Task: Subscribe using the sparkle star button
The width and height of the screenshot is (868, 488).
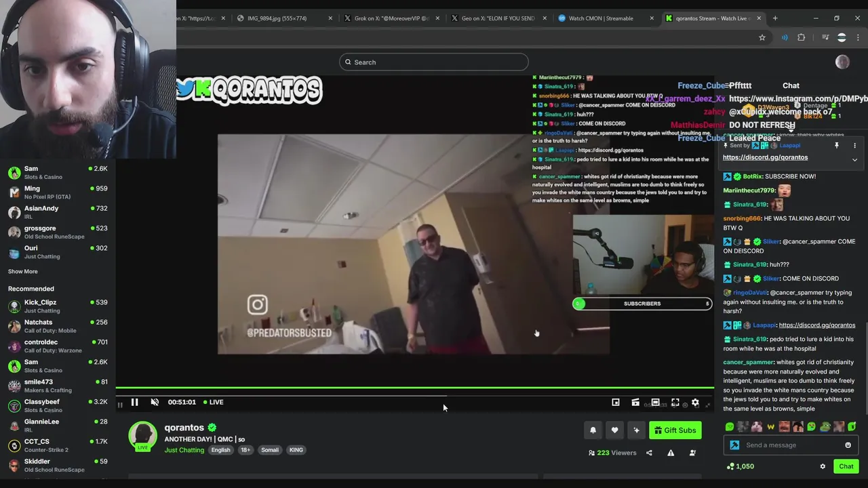Action: (636, 430)
